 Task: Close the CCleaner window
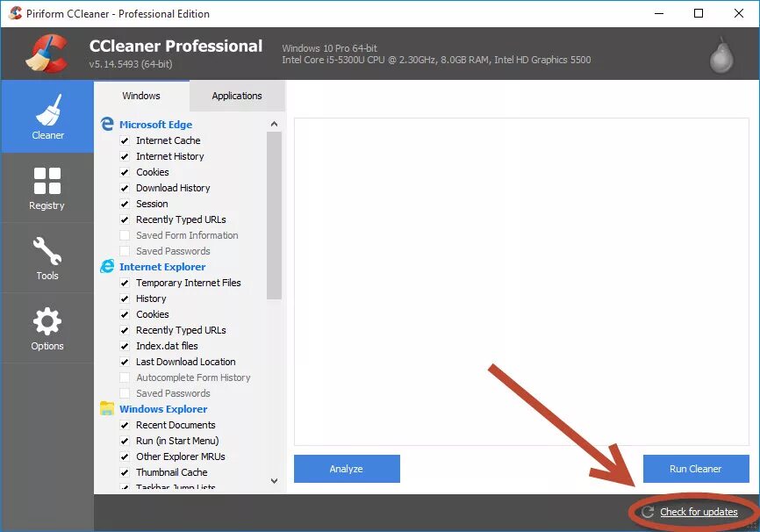pyautogui.click(x=739, y=13)
